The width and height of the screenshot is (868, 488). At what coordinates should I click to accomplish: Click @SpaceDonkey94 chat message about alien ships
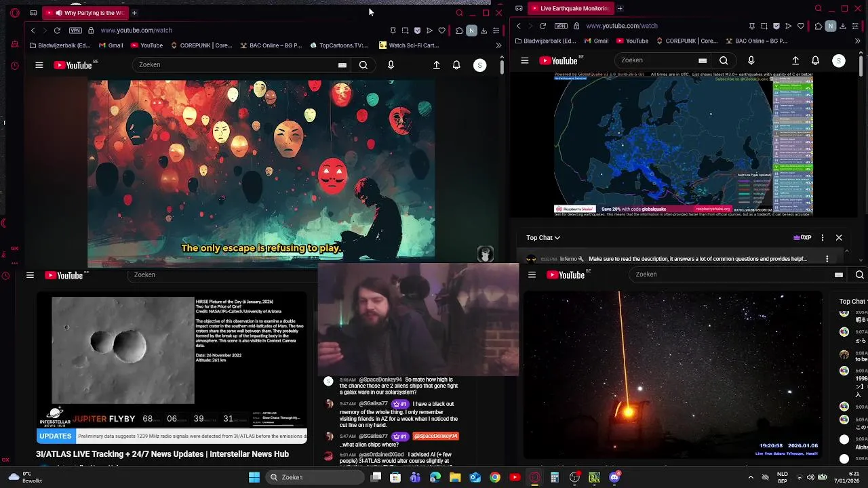(x=399, y=386)
